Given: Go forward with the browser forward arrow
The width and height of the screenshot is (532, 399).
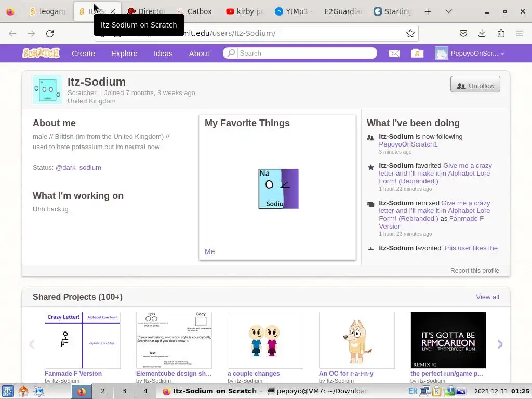Looking at the screenshot, I should [x=31, y=33].
